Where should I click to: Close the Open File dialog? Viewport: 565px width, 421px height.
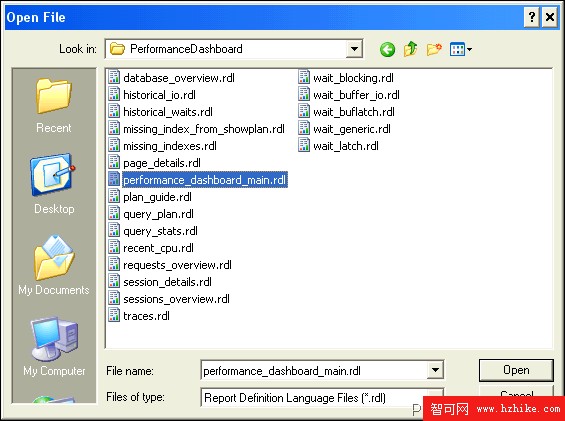point(550,17)
